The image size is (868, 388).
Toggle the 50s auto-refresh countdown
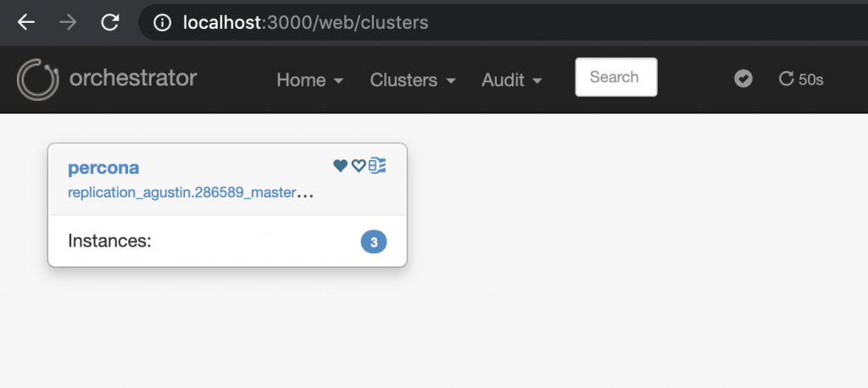(x=801, y=80)
